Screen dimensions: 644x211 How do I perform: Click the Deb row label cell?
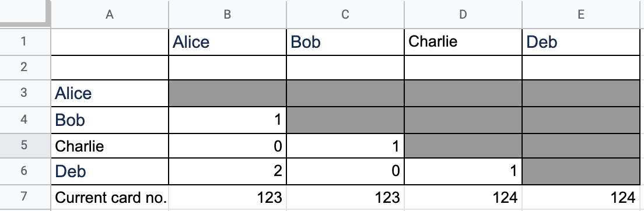[109, 171]
